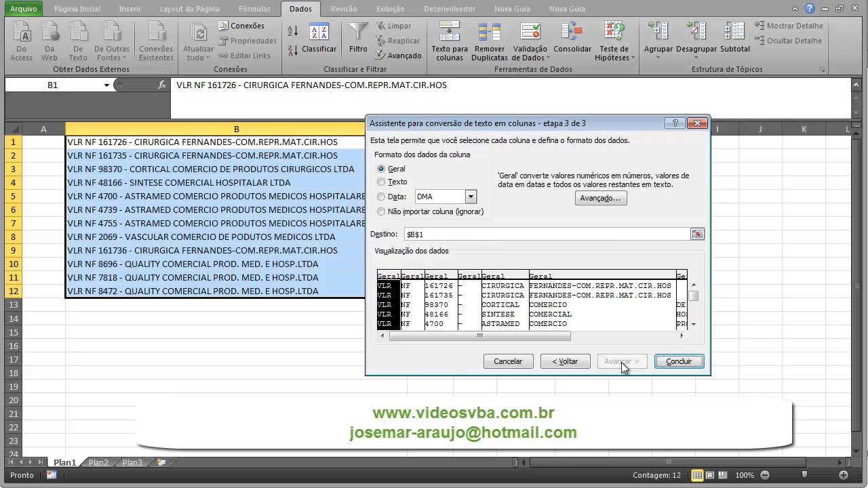Toggle the Filtro filter
The image size is (868, 488).
(358, 39)
